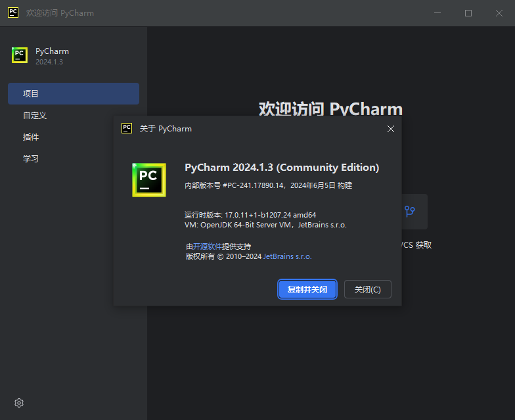Switch to the 插件 tab
Viewport: 515px width, 420px height.
[x=31, y=137]
